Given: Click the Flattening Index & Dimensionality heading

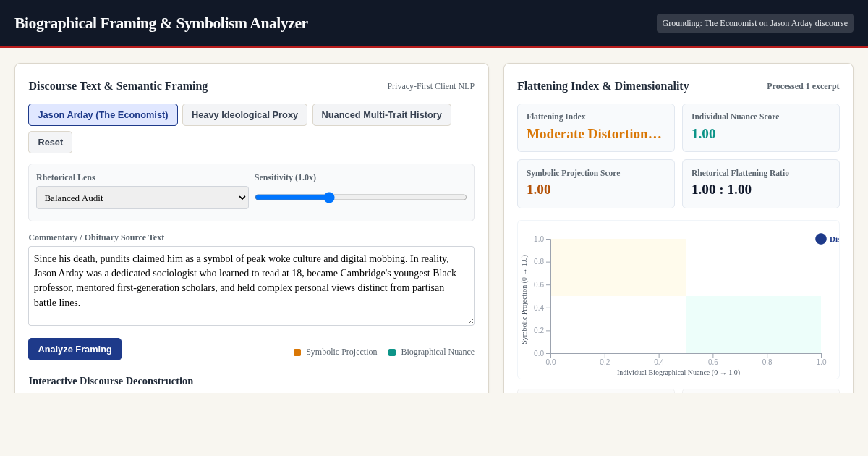Looking at the screenshot, I should coord(603,86).
